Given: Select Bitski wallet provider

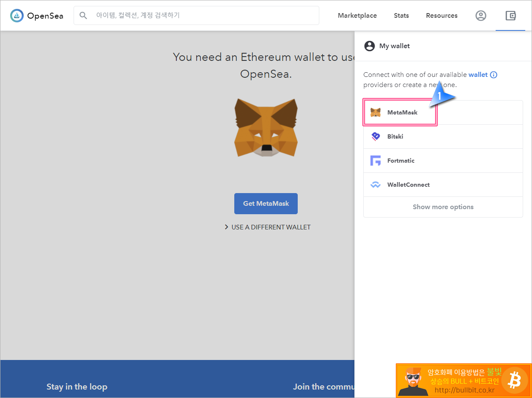Looking at the screenshot, I should (443, 136).
